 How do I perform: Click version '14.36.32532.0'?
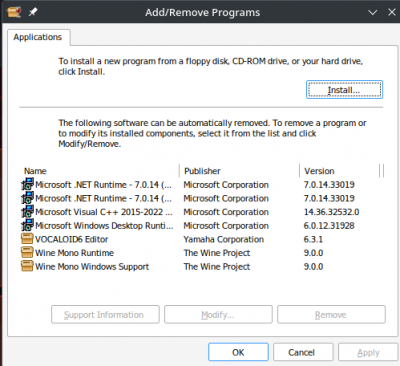click(331, 212)
